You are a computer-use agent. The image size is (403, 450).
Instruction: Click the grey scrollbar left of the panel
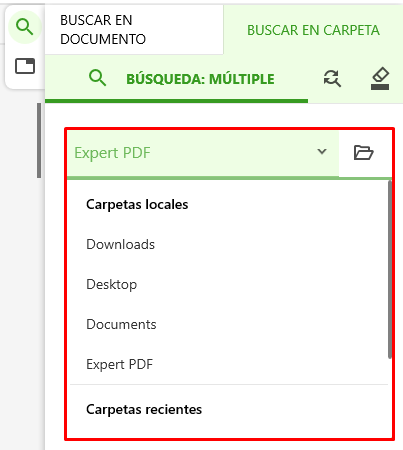[x=39, y=140]
